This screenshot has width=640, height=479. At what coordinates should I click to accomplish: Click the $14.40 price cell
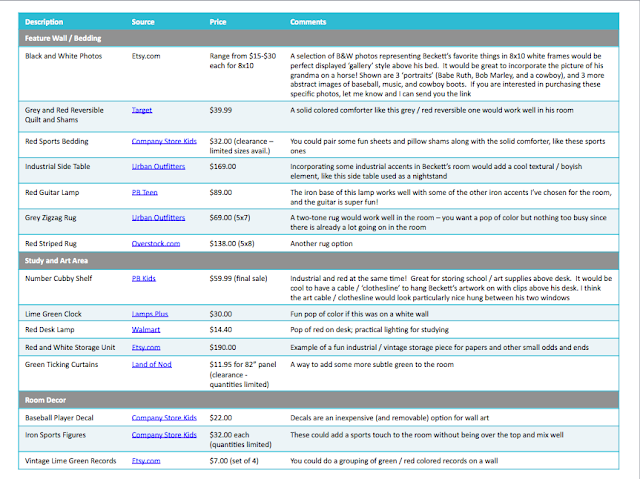click(x=220, y=330)
